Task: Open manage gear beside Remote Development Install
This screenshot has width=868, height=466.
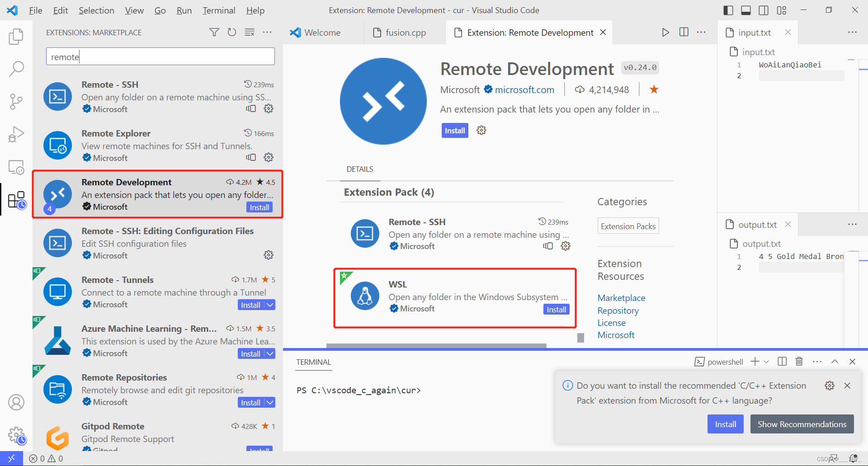Action: 481,130
